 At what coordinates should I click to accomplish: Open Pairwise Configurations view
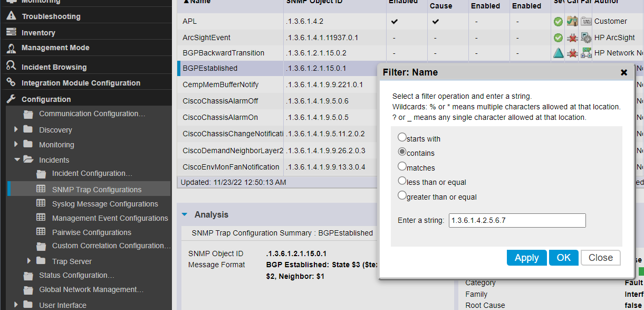tap(92, 232)
